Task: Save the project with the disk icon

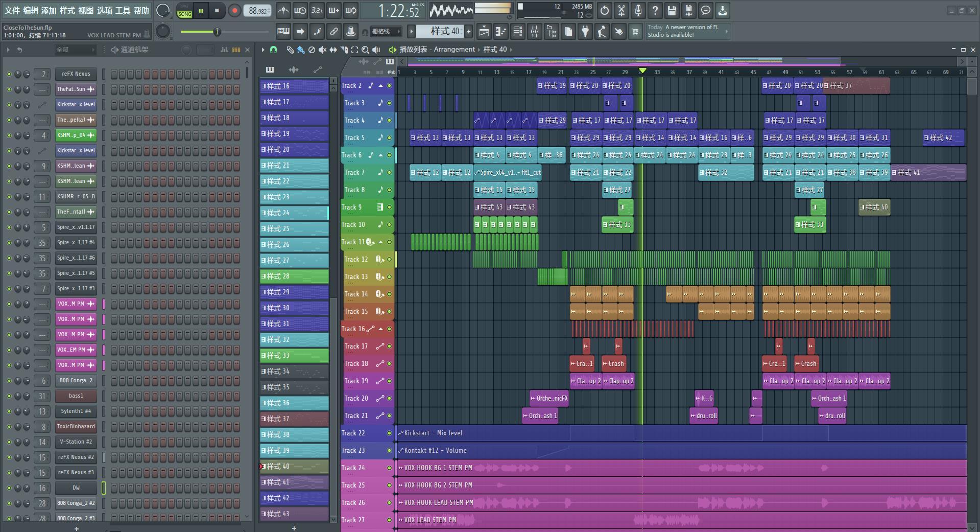Action: click(672, 10)
